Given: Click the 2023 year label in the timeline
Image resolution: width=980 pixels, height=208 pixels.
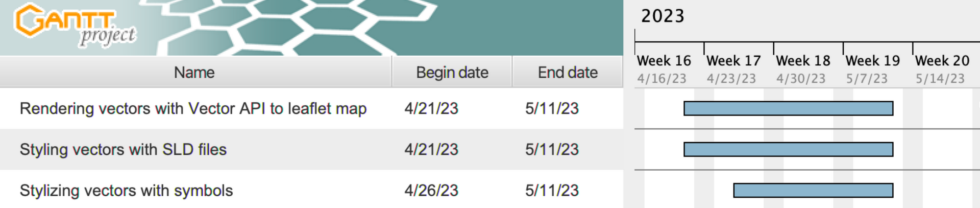Looking at the screenshot, I should point(663,16).
